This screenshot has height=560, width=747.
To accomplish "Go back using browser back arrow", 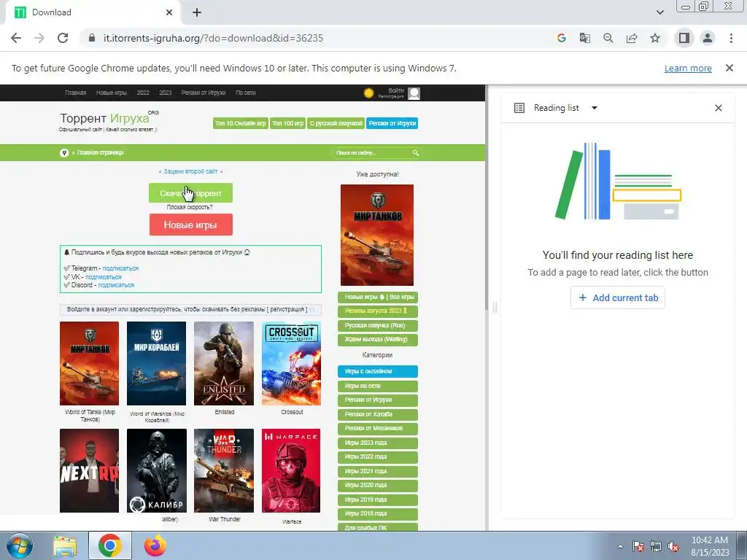I will pyautogui.click(x=16, y=38).
